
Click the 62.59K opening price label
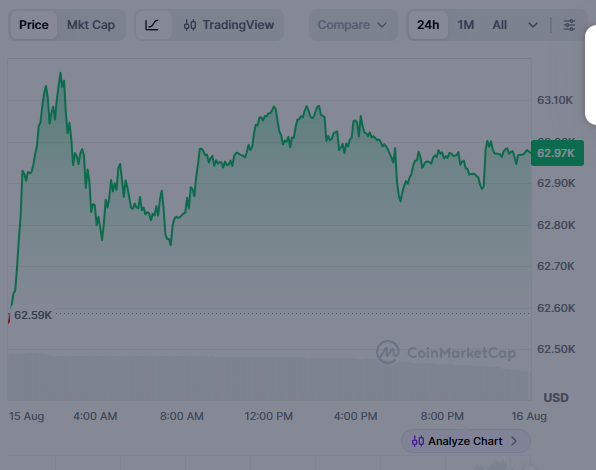[x=33, y=315]
